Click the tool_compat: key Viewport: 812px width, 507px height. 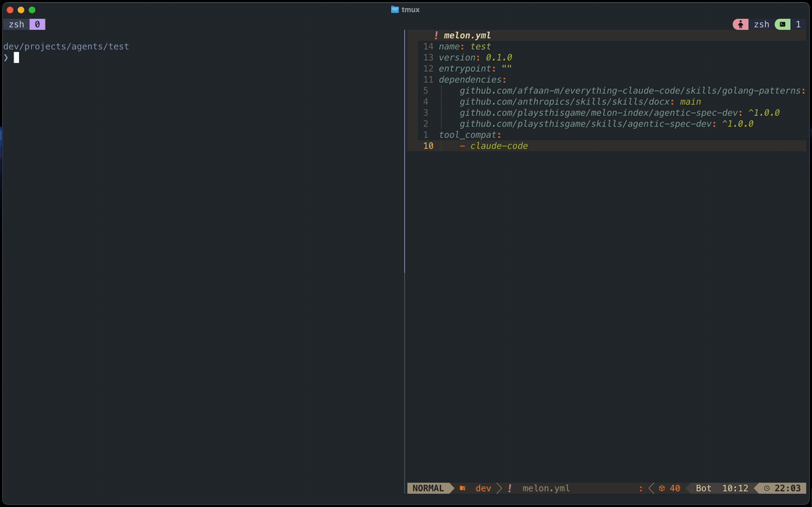click(x=470, y=135)
